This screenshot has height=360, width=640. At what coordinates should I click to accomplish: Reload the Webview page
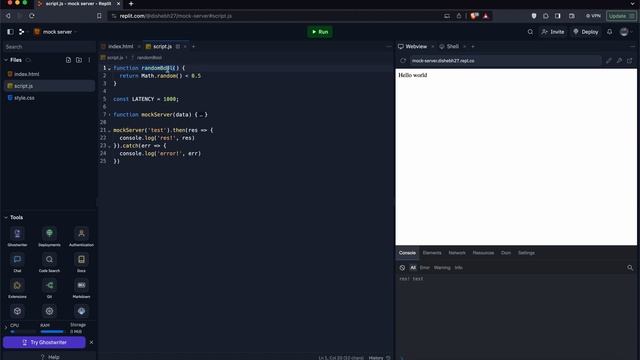coord(403,60)
